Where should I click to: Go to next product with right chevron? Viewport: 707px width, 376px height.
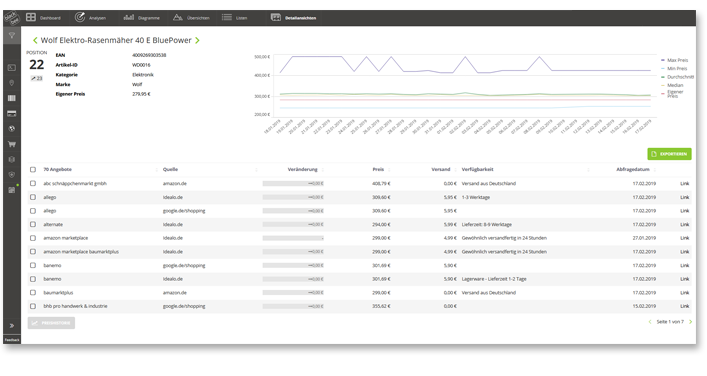pos(197,40)
